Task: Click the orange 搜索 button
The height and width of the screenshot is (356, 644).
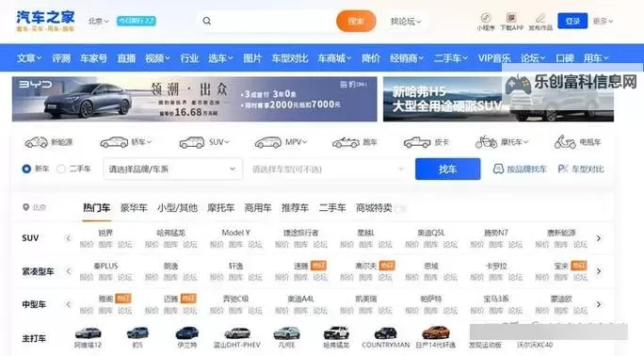Action: pyautogui.click(x=356, y=21)
